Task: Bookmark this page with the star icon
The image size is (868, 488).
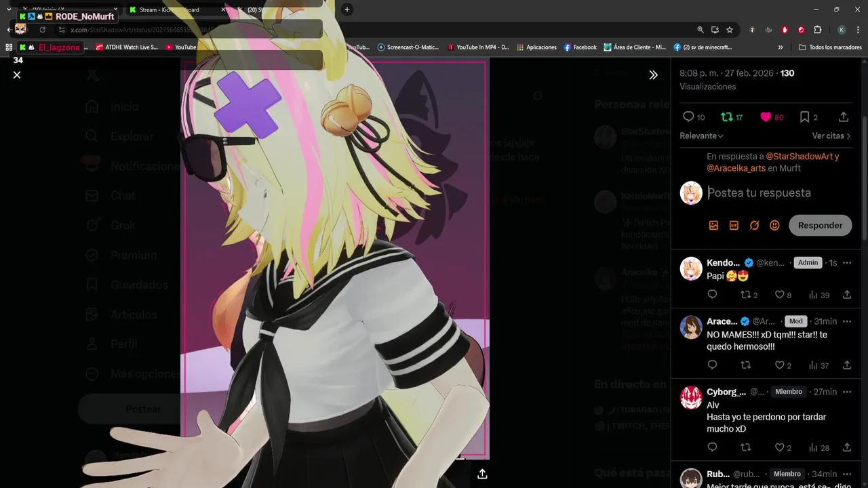Action: [730, 30]
